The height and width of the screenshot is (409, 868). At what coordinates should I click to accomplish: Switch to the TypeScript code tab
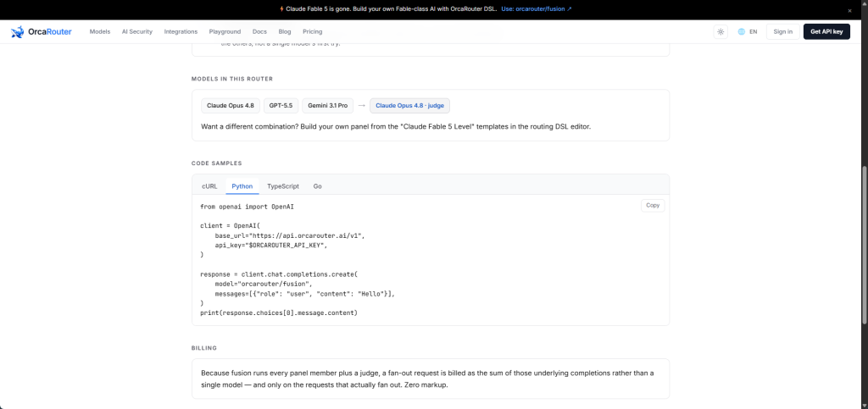click(283, 186)
